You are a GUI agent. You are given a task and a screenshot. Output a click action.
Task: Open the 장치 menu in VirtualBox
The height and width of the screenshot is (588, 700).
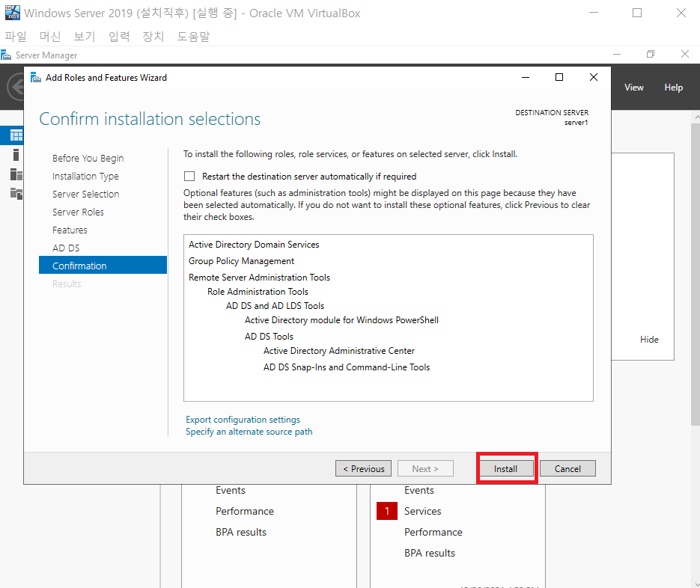pyautogui.click(x=153, y=36)
